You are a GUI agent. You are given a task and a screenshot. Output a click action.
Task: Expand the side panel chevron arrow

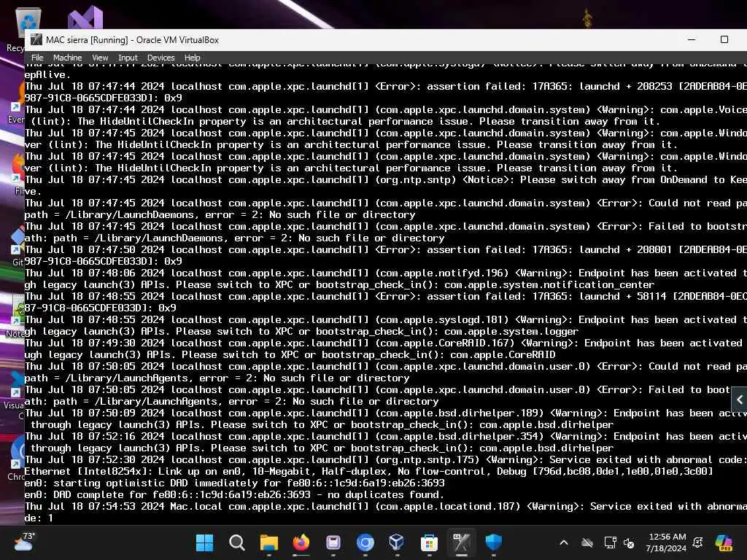coord(740,400)
